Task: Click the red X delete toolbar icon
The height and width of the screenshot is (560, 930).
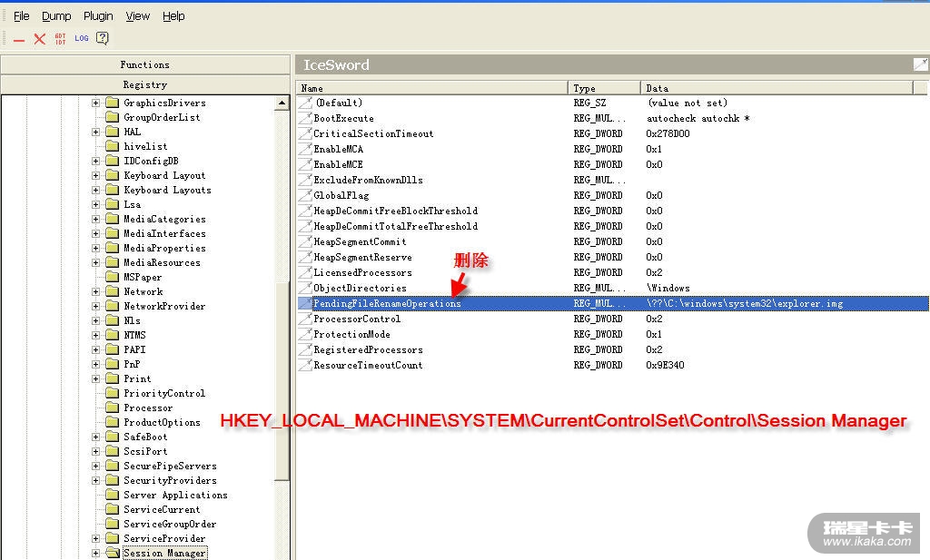Action: pos(39,39)
